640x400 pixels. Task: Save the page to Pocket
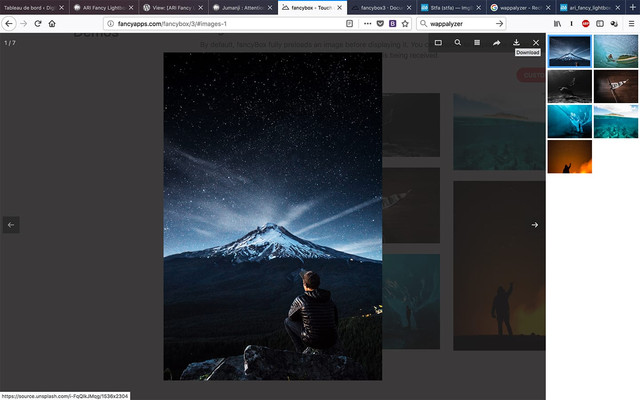[x=380, y=24]
